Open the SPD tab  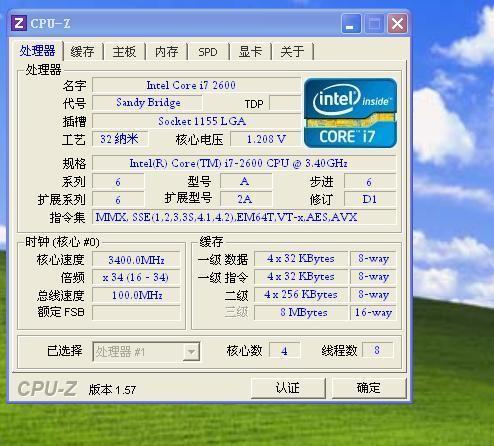coord(208,52)
